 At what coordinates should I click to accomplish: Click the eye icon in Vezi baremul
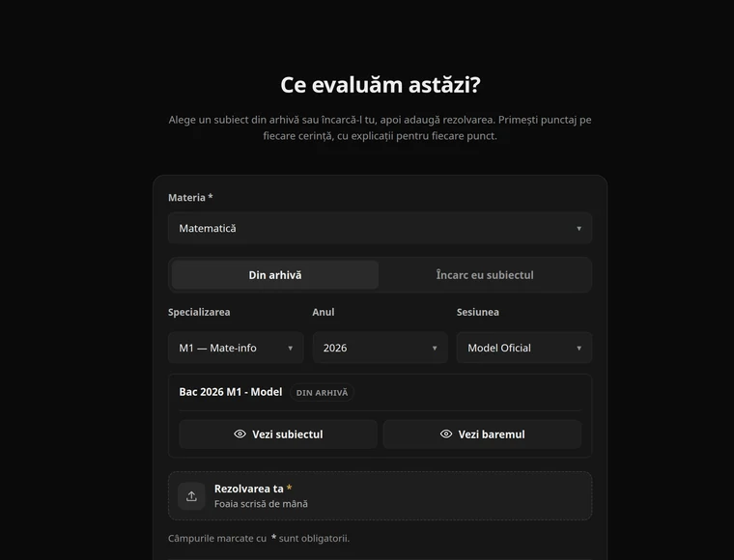pos(446,434)
